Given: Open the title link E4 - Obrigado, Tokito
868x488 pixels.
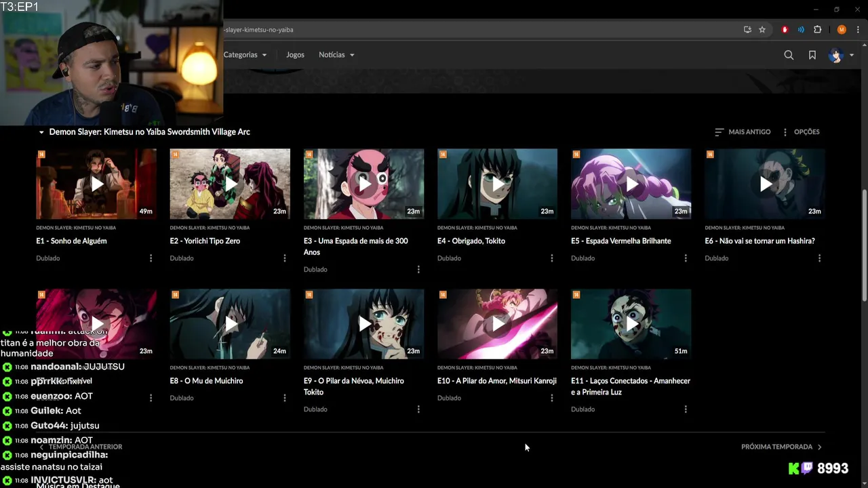Looking at the screenshot, I should pos(471,241).
